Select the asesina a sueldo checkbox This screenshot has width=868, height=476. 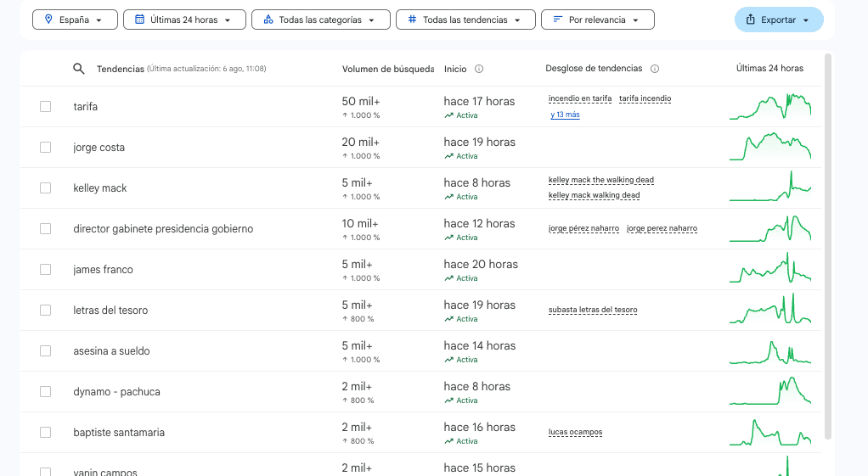pyautogui.click(x=45, y=351)
